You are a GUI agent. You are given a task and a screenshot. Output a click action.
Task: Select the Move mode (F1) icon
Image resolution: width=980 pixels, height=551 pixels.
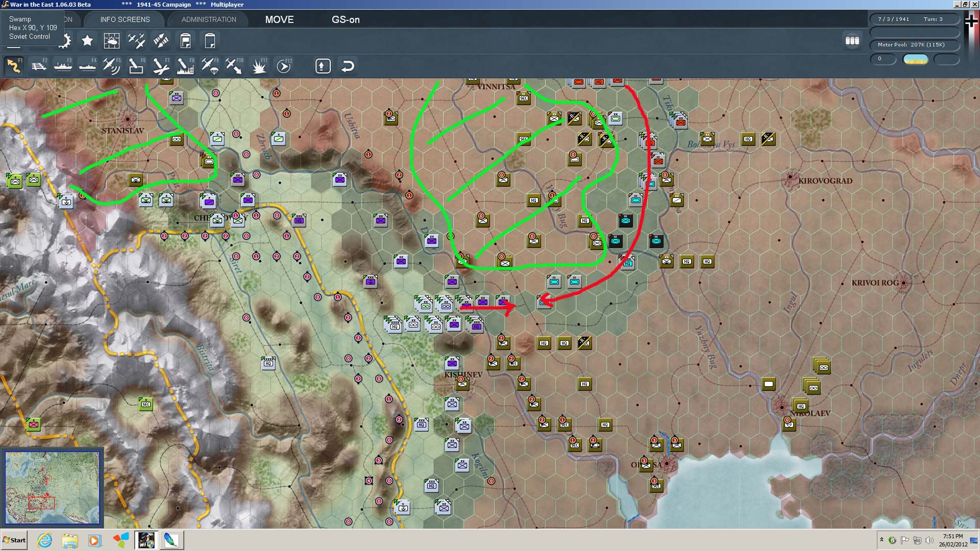(x=14, y=66)
